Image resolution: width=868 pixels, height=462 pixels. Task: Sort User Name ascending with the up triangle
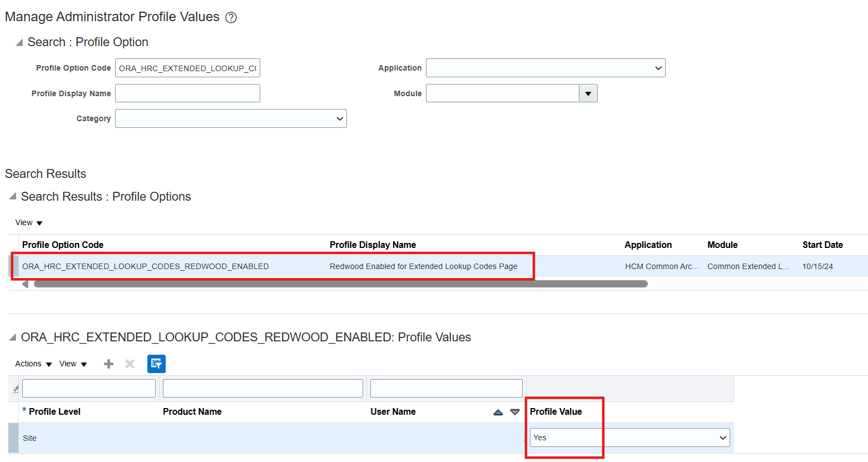click(x=498, y=411)
